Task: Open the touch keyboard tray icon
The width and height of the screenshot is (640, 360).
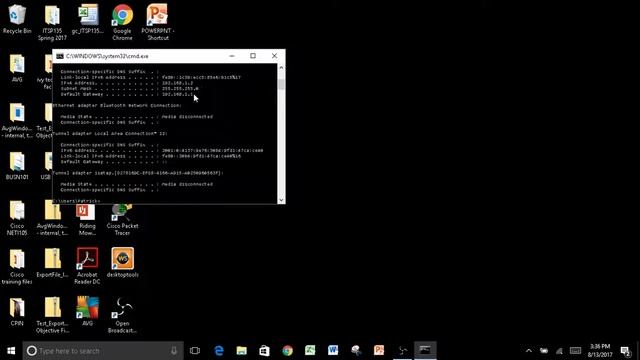Action: tap(575, 351)
